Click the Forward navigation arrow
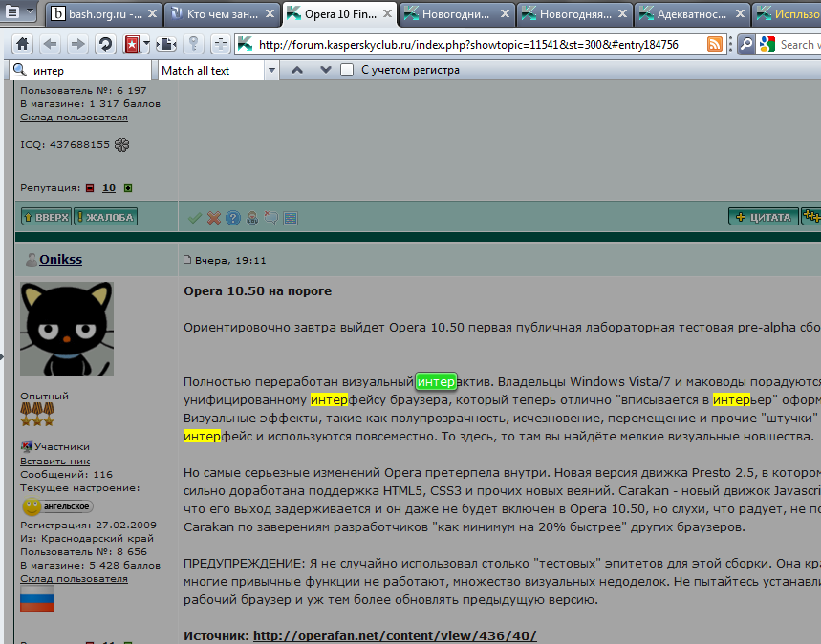This screenshot has height=644, width=821. 77,44
